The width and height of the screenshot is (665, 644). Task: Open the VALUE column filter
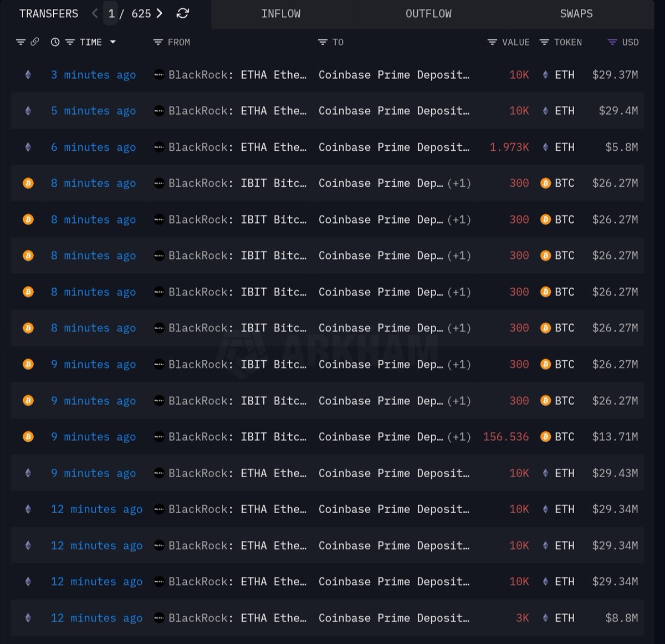492,42
